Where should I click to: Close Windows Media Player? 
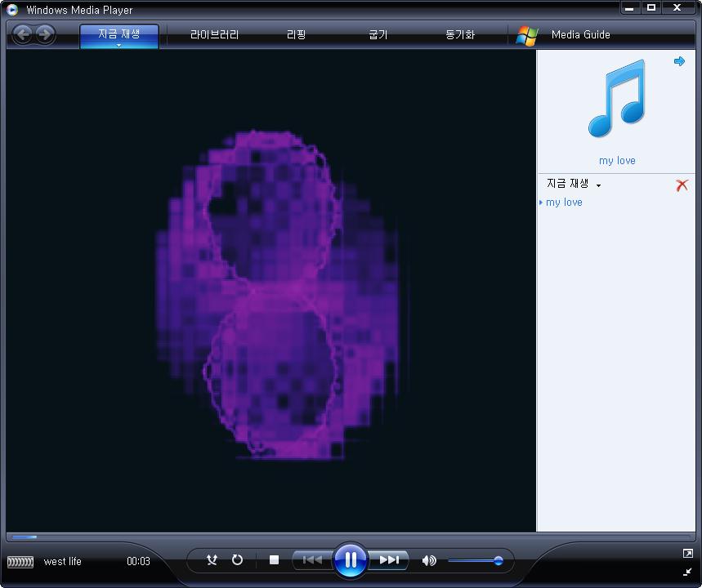point(677,7)
